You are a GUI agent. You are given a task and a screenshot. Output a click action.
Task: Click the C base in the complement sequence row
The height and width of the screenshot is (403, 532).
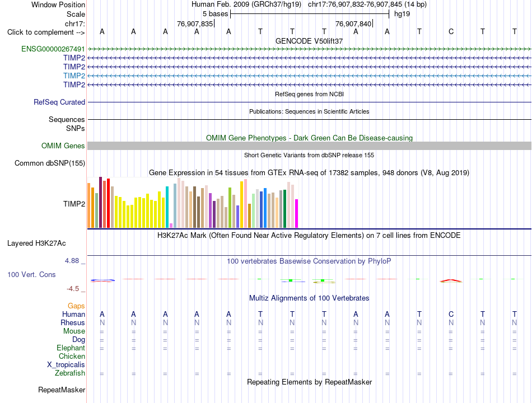click(451, 31)
